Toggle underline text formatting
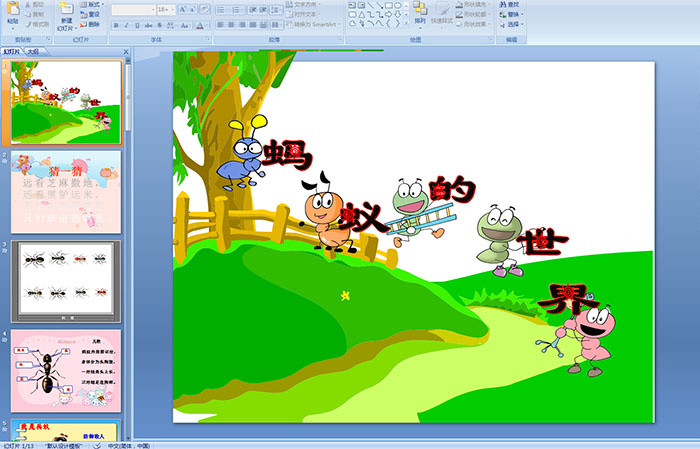 [x=138, y=24]
